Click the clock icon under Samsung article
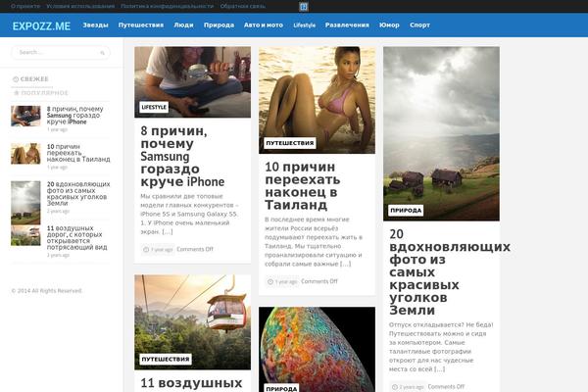 [146, 250]
